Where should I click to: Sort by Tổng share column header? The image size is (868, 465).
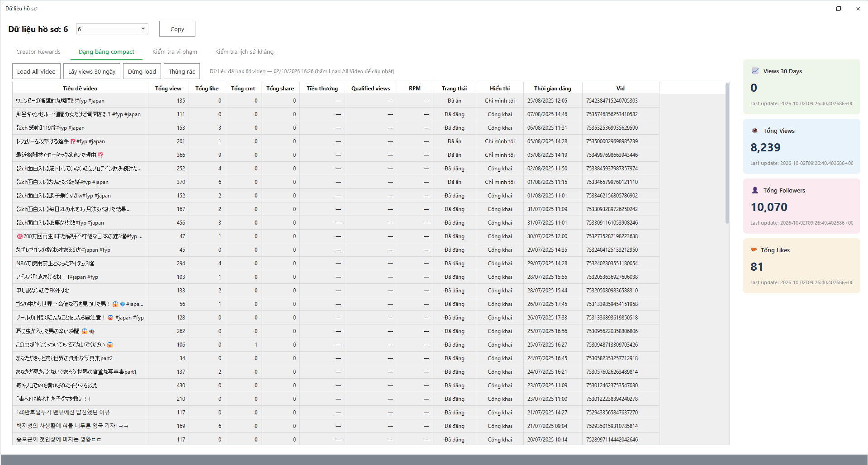click(x=280, y=88)
